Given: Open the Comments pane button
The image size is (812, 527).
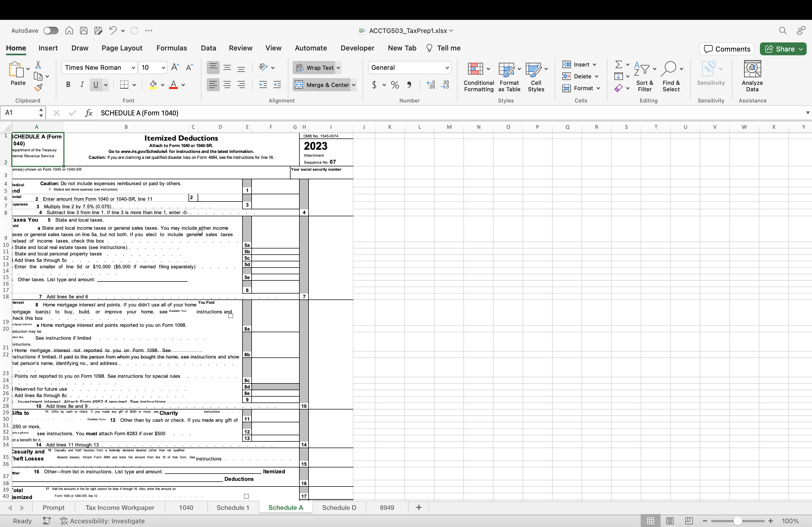Looking at the screenshot, I should [x=727, y=49].
